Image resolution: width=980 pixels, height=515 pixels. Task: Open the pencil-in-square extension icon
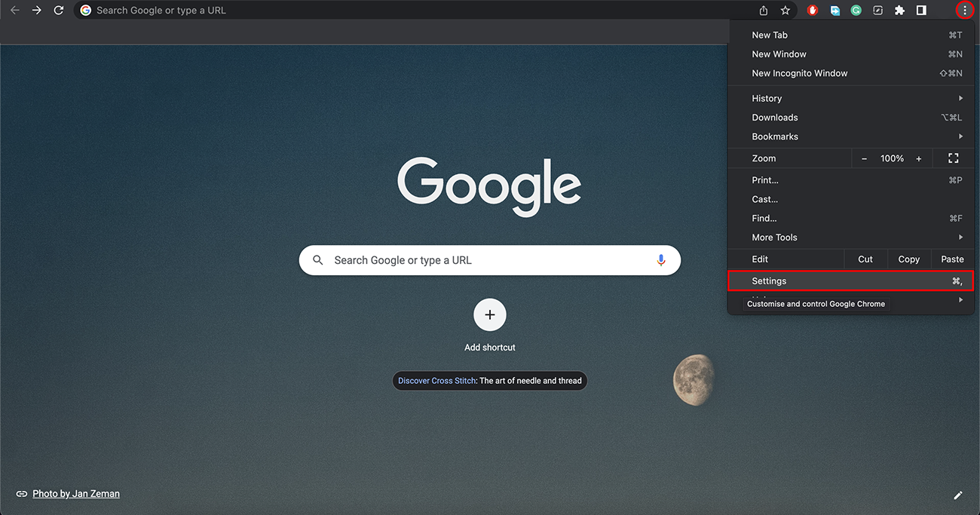877,11
